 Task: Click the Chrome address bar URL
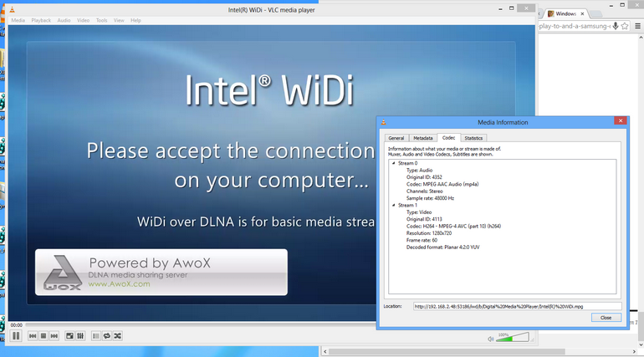tap(575, 26)
